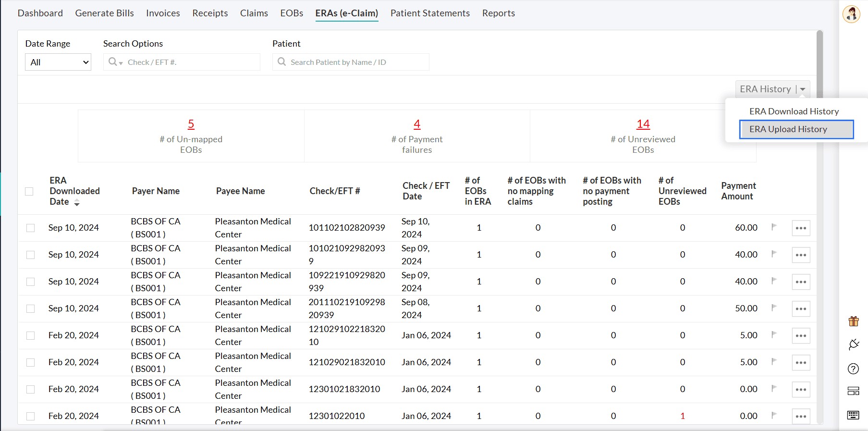Open the user profile avatar

(x=851, y=14)
